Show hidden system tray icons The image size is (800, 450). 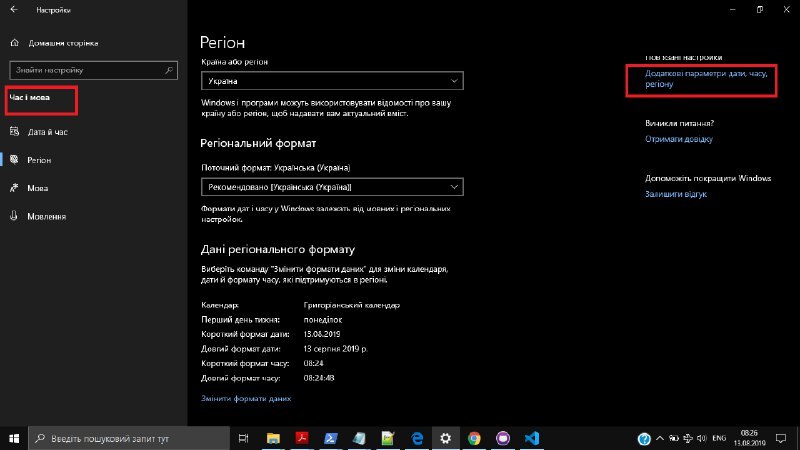[660, 438]
